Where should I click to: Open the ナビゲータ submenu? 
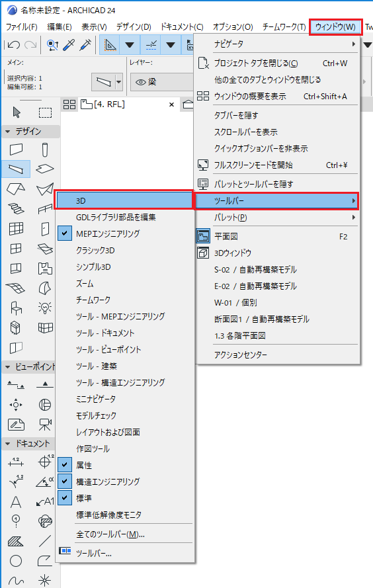[x=277, y=44]
